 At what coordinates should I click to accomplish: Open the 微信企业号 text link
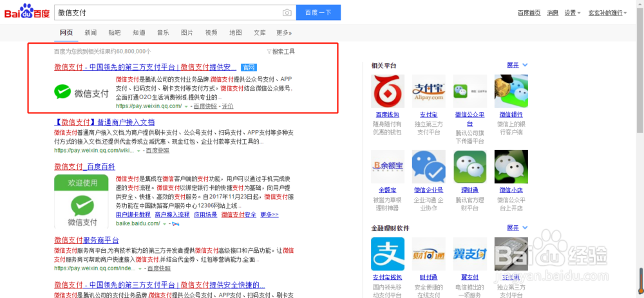coord(429,190)
